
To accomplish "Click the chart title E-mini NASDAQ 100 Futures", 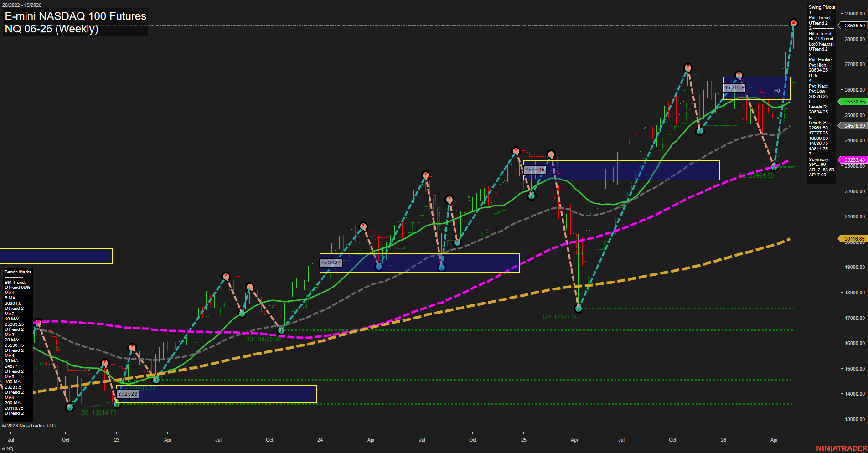I will (x=76, y=16).
